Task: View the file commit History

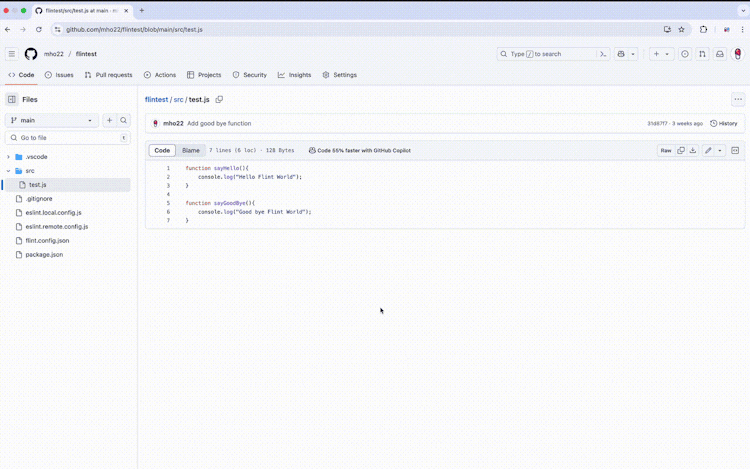Action: (724, 124)
